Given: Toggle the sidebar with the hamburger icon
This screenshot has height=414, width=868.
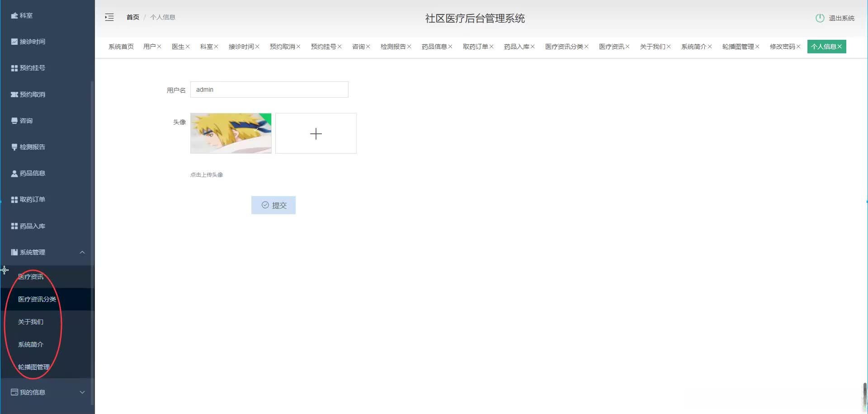Looking at the screenshot, I should (109, 17).
